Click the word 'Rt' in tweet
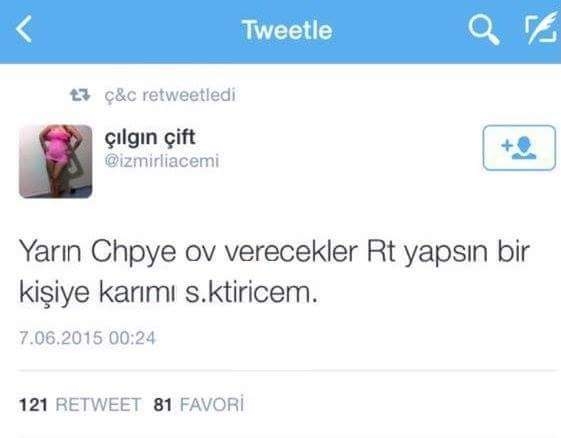The image size is (561, 438). click(381, 252)
